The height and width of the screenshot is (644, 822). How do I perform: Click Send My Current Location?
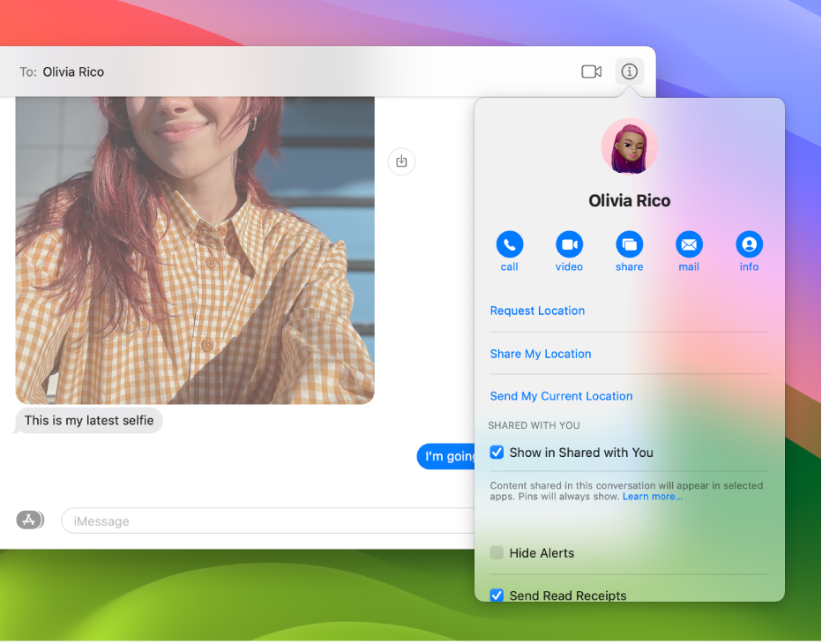coord(561,396)
